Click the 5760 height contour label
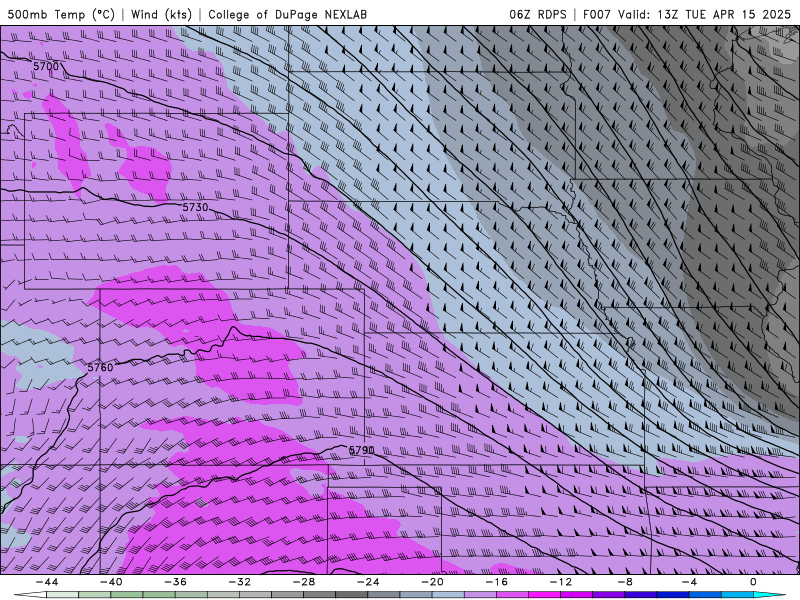 coord(100,367)
